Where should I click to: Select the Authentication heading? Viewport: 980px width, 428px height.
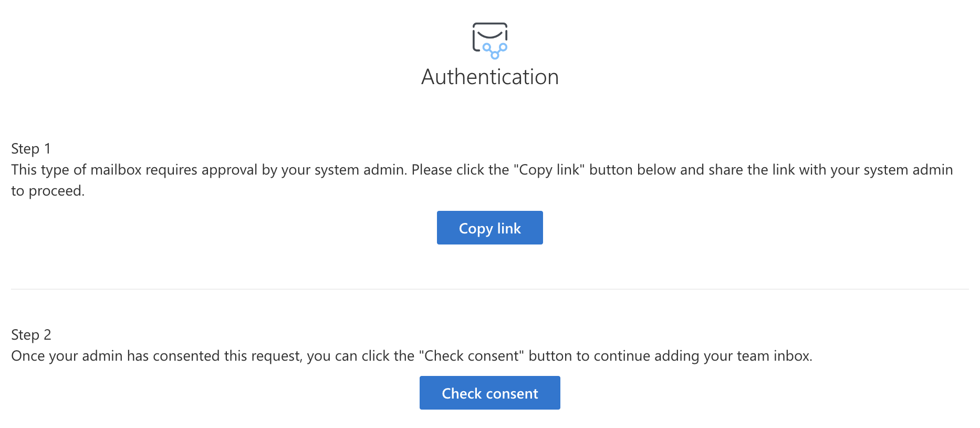(x=490, y=77)
